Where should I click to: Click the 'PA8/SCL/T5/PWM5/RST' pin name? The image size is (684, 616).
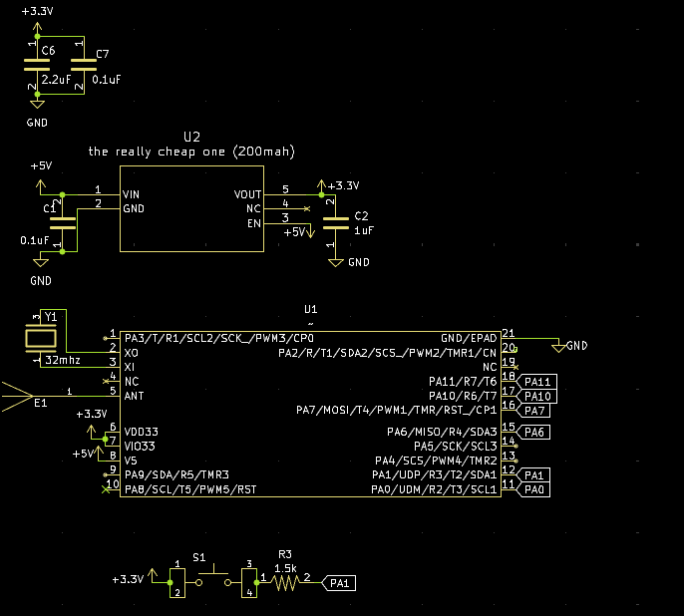[x=190, y=489]
